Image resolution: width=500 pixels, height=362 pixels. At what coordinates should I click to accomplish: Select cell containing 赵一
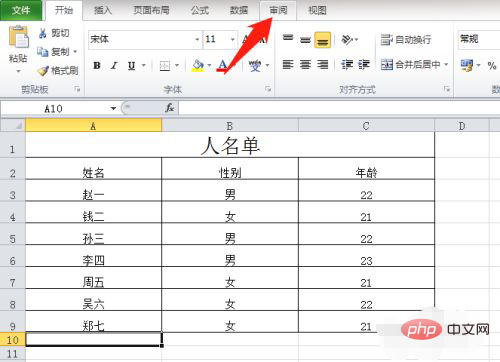pyautogui.click(x=93, y=191)
